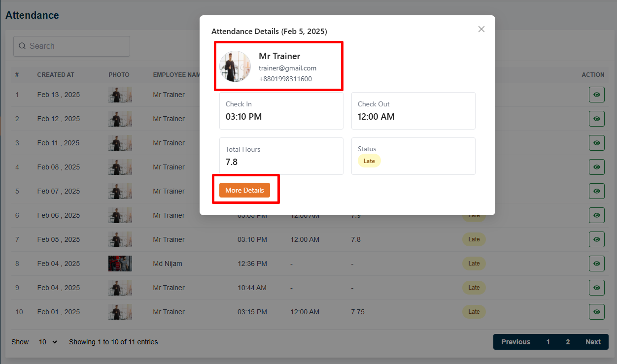Click the Next pagination button
Viewport: 617px width, 364px height.
click(593, 342)
